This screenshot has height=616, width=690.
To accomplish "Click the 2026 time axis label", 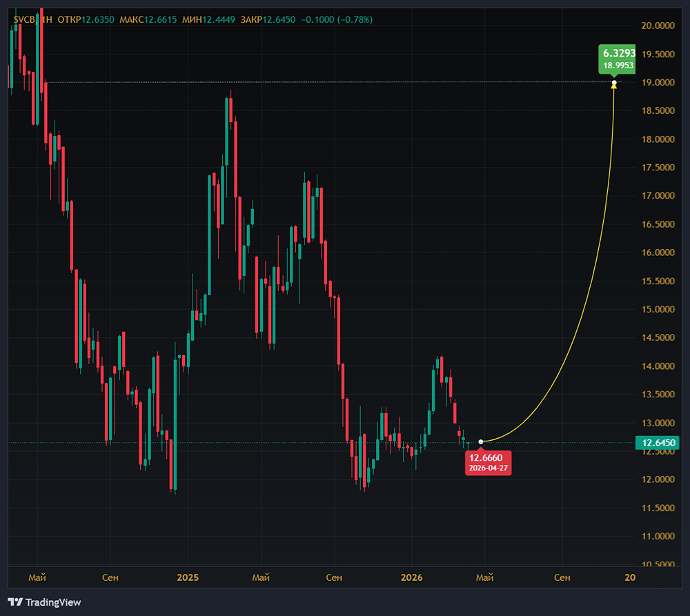I will 411,577.
